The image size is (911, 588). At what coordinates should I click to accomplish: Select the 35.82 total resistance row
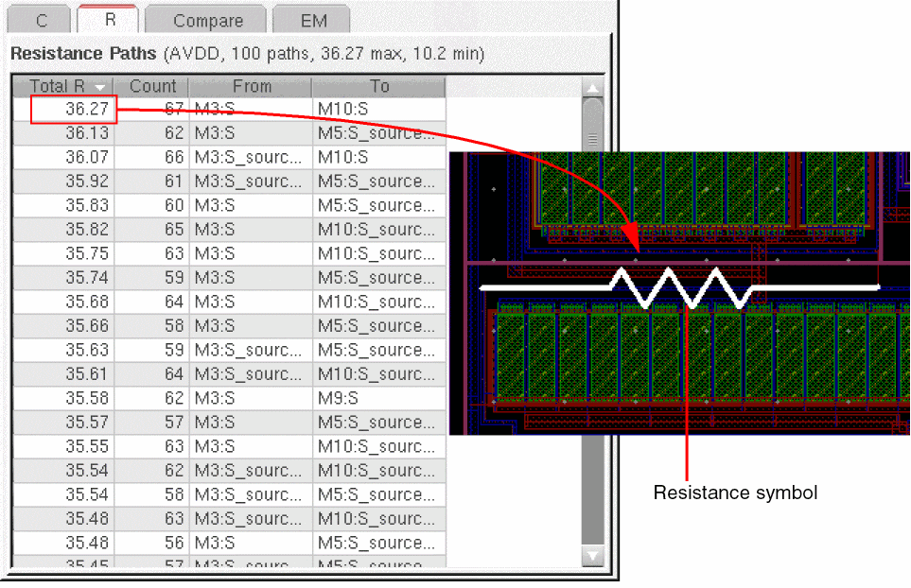230,230
